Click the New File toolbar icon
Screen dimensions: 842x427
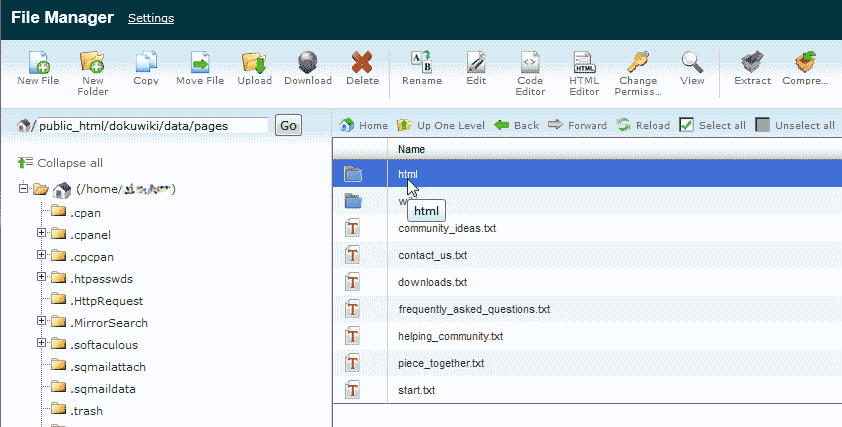pos(38,62)
